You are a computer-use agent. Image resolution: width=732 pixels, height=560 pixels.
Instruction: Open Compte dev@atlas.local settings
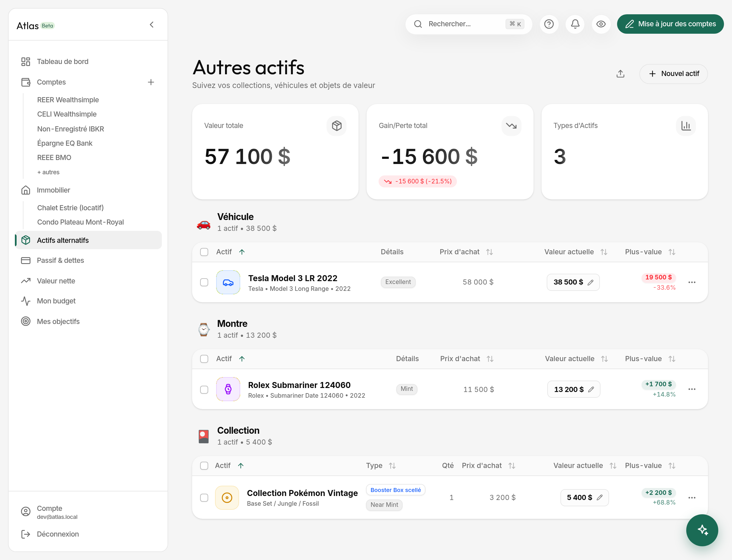click(x=88, y=512)
